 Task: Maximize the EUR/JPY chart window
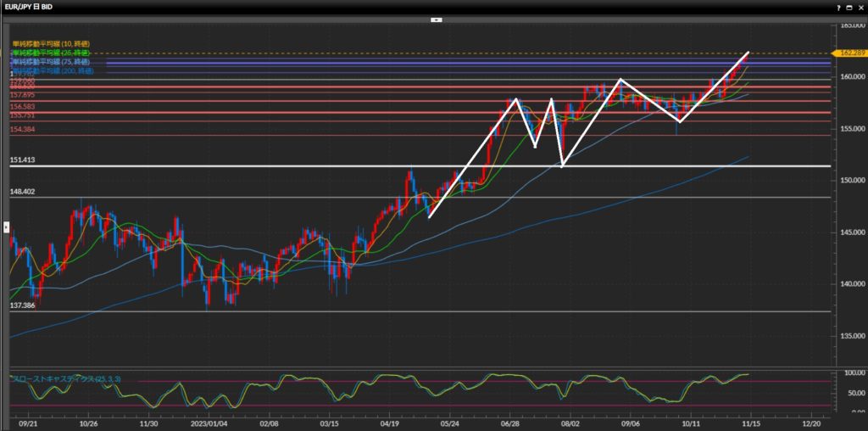point(849,7)
